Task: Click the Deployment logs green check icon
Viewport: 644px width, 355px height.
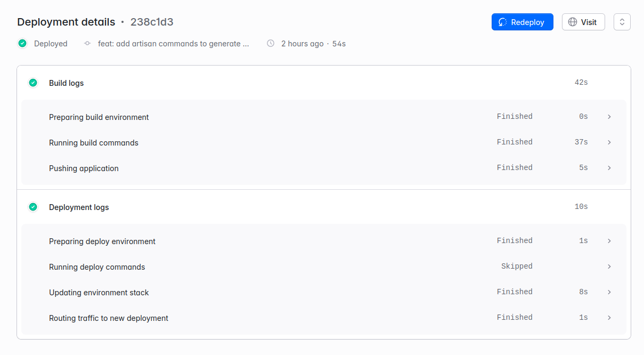Action: pyautogui.click(x=33, y=207)
